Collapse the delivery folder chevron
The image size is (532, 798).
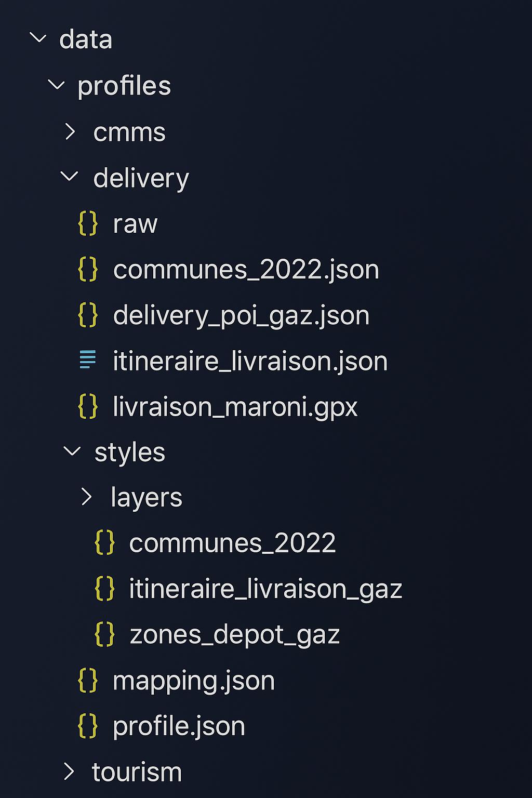tap(70, 177)
